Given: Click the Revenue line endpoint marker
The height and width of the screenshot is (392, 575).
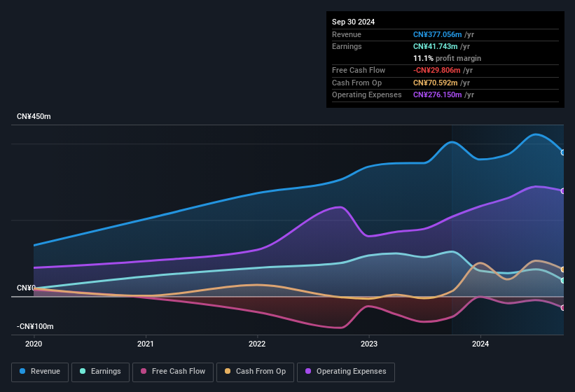Looking at the screenshot, I should pyautogui.click(x=563, y=153).
